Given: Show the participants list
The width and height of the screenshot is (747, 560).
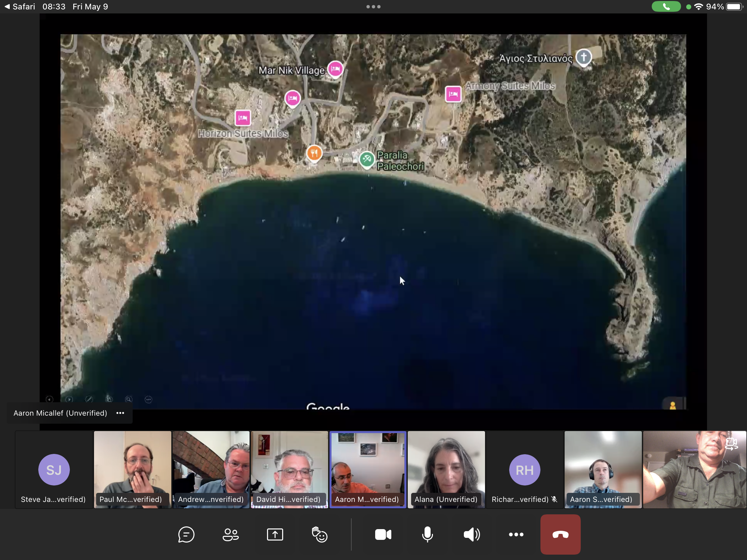Looking at the screenshot, I should [x=231, y=534].
